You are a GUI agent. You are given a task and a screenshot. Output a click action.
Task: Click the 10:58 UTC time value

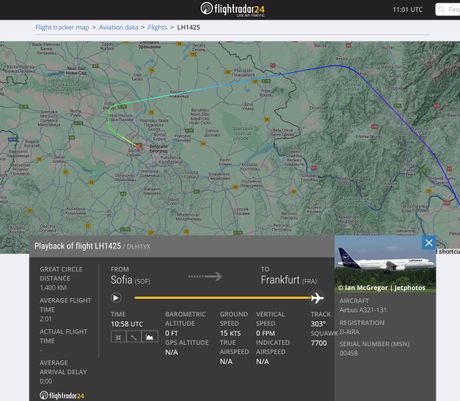tap(127, 324)
